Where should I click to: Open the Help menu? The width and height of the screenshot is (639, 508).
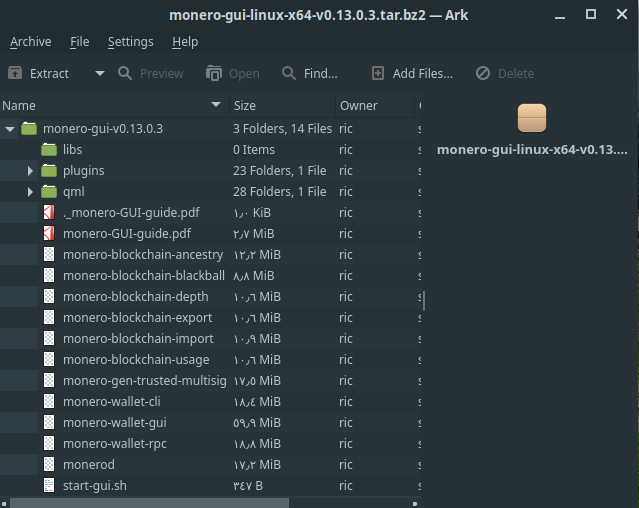[x=185, y=42]
